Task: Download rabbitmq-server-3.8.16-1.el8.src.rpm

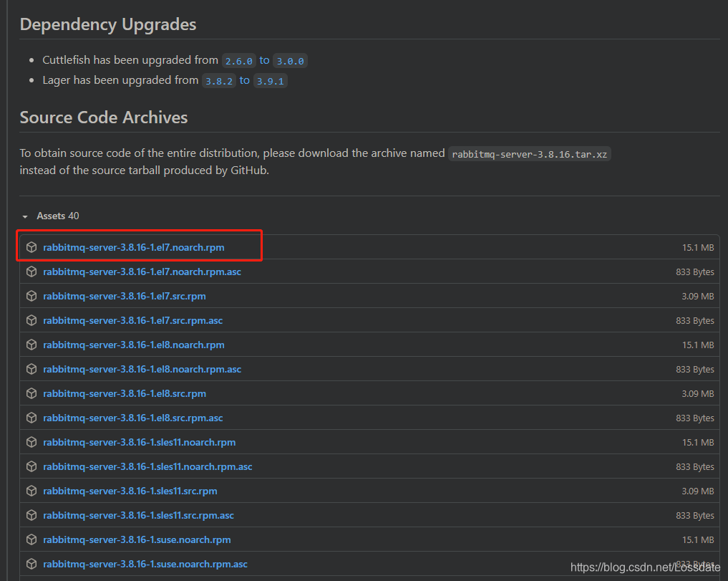Action: pos(125,394)
